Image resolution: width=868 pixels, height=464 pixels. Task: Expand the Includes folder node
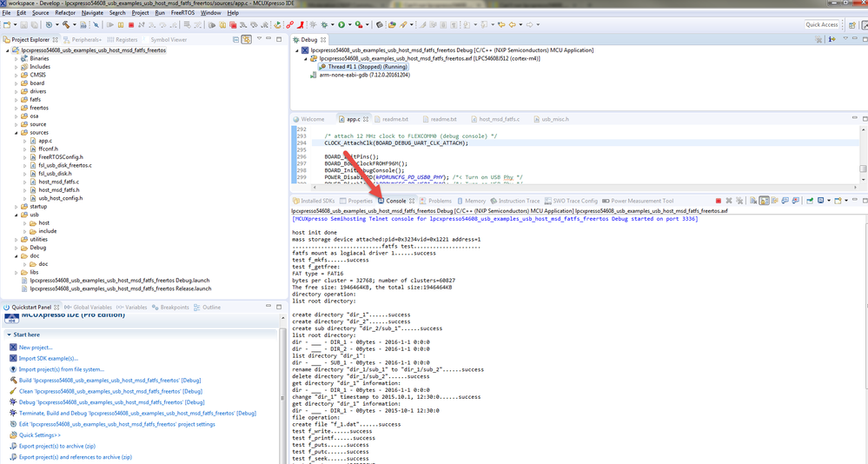click(x=16, y=67)
